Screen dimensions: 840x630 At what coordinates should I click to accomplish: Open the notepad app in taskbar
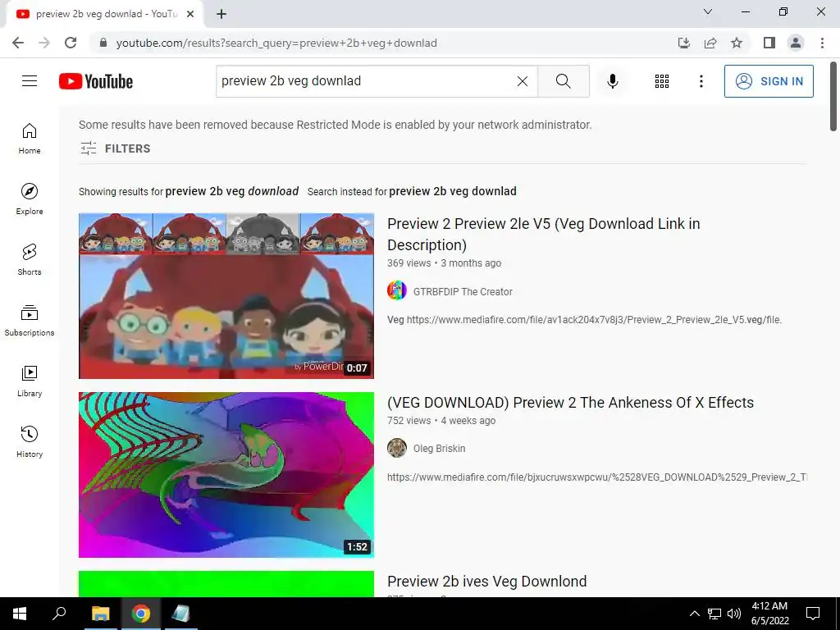(181, 614)
